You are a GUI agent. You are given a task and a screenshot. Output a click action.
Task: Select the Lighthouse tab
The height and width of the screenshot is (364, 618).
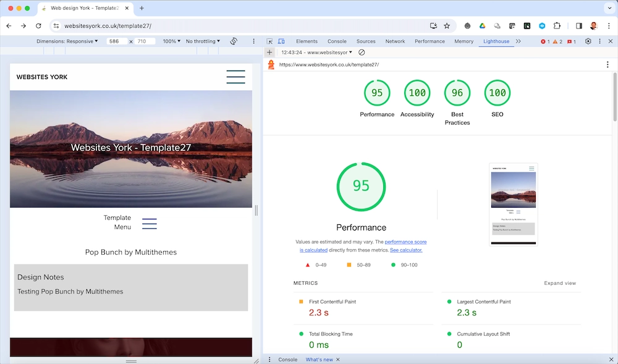tap(496, 41)
